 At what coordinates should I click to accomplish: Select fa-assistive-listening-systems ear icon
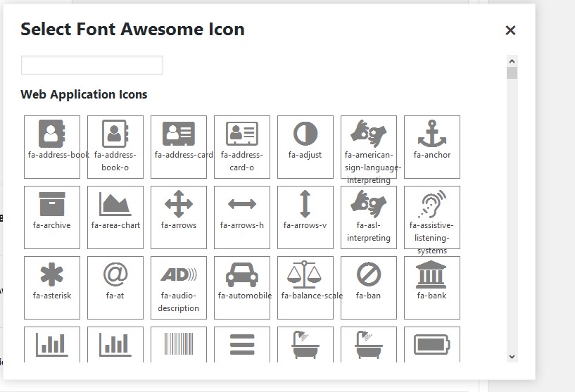click(x=432, y=217)
